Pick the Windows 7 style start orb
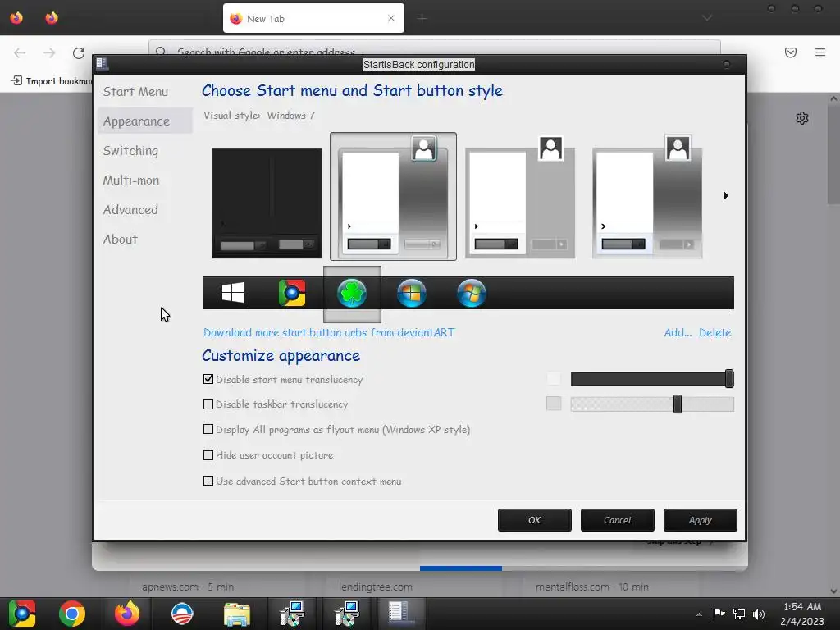The height and width of the screenshot is (630, 840). 472,293
